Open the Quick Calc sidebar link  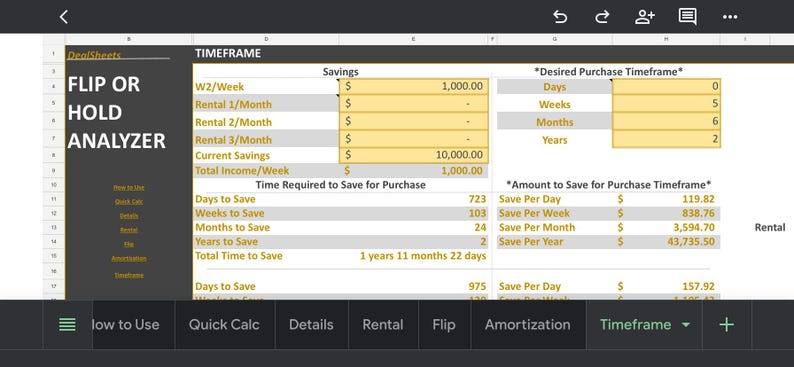click(129, 201)
